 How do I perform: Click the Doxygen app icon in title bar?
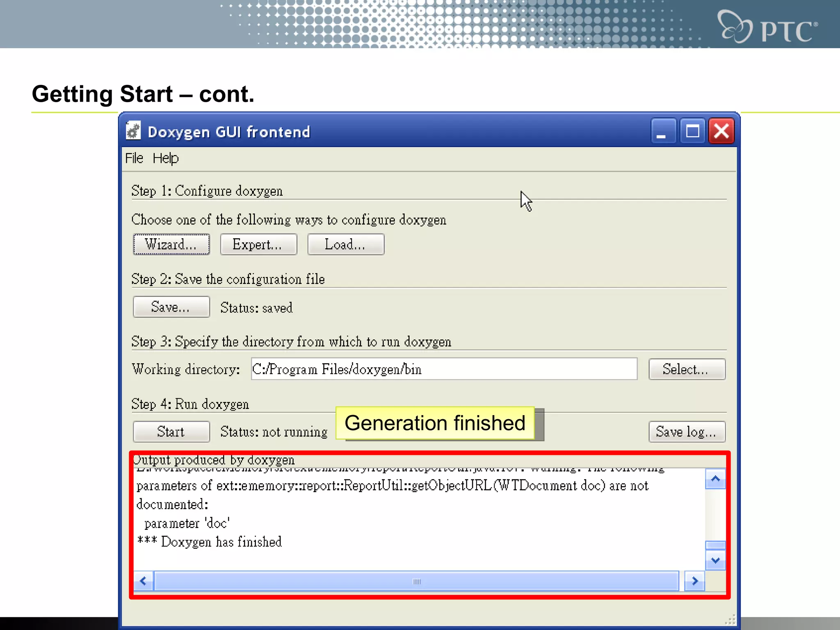[133, 131]
